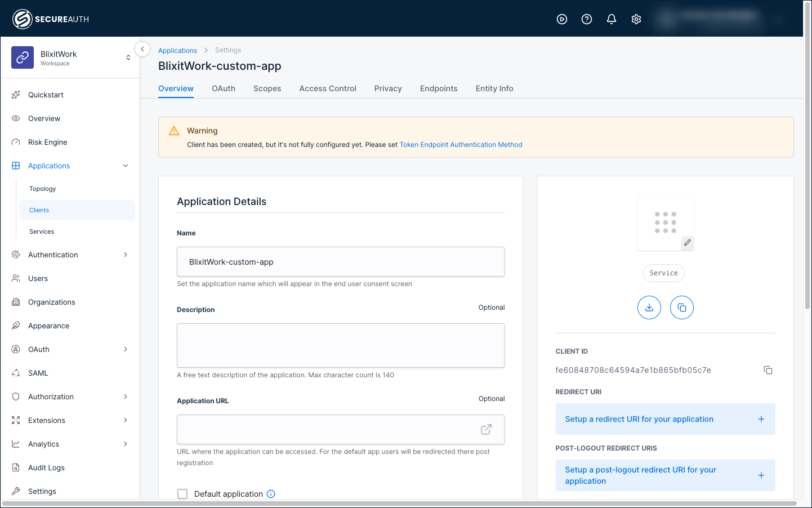Open the video tutorial play icon
The image size is (812, 508).
point(562,19)
